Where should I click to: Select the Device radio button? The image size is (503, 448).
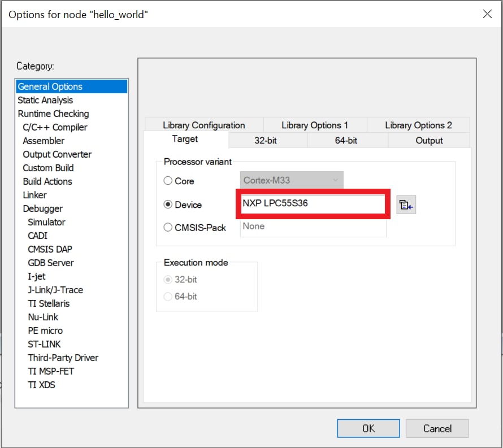click(x=168, y=205)
